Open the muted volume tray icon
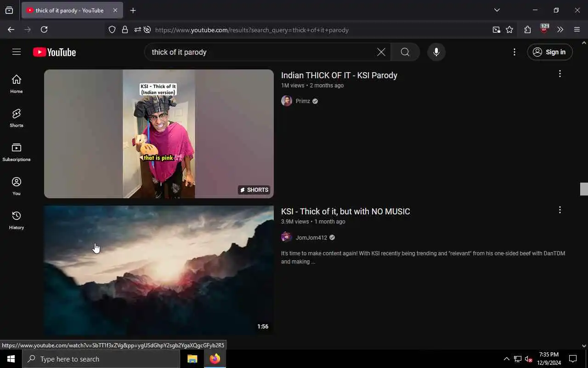Viewport: 588px width, 368px height. (x=528, y=359)
